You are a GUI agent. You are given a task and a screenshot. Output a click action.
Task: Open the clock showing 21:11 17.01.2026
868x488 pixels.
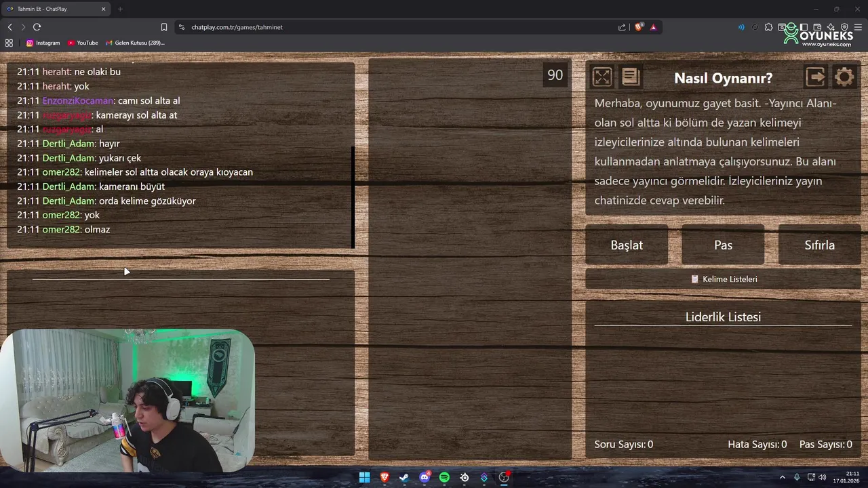tap(846, 477)
